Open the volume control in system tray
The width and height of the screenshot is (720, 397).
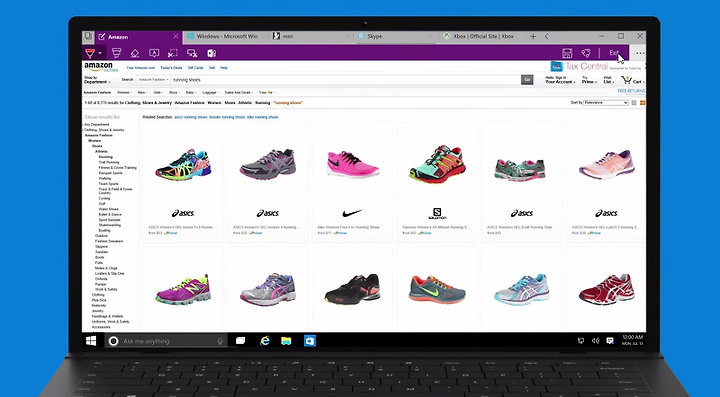[x=596, y=341]
